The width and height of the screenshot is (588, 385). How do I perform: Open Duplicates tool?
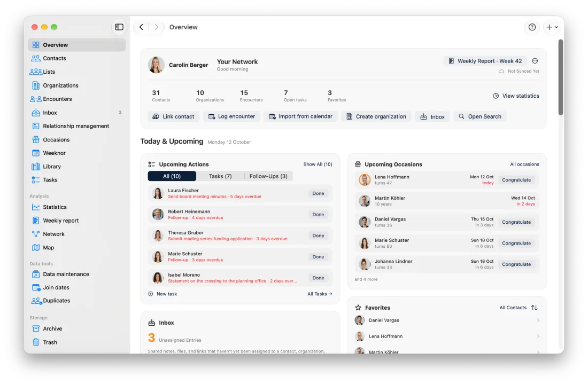pos(76,301)
